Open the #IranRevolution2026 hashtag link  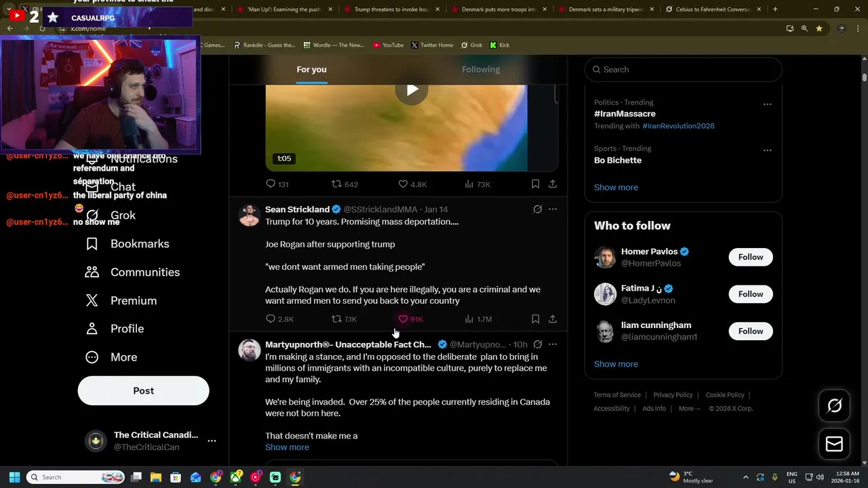(678, 126)
